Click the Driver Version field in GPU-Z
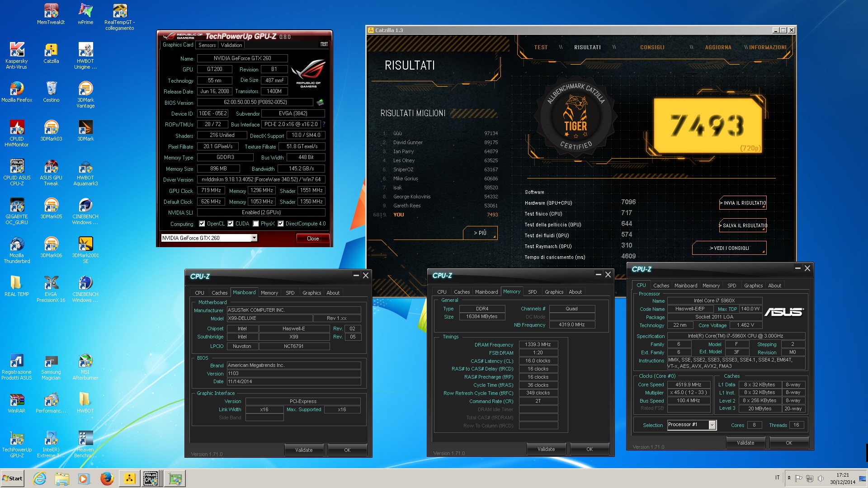 [x=261, y=179]
